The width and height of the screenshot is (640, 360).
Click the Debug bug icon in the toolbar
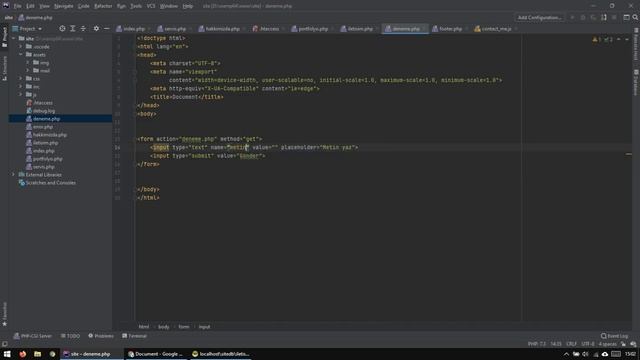coord(583,18)
